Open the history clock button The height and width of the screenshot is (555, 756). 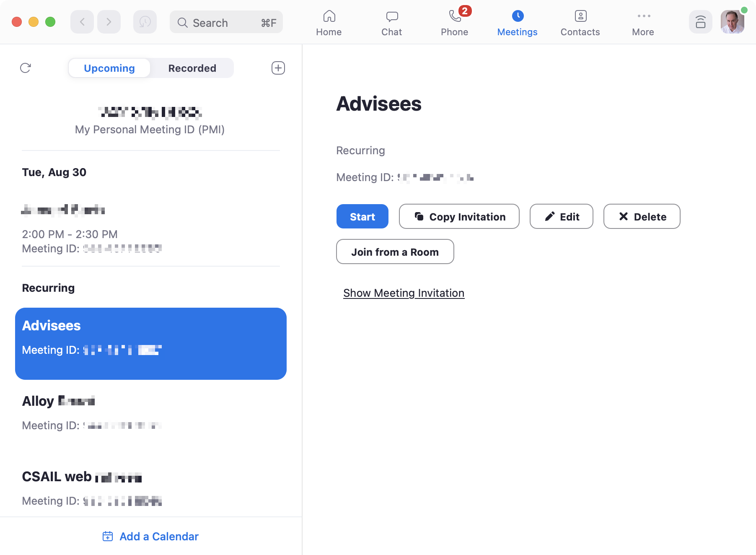145,22
